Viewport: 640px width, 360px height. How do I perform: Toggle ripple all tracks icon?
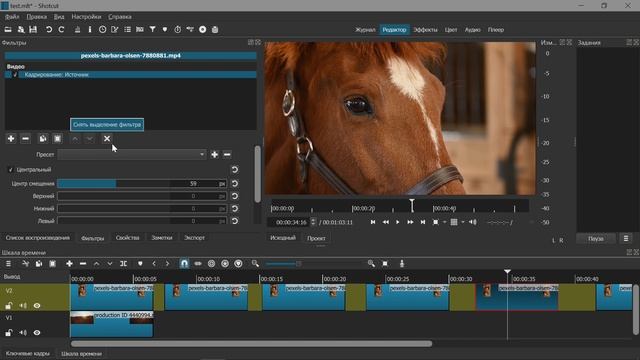pyautogui.click(x=225, y=264)
